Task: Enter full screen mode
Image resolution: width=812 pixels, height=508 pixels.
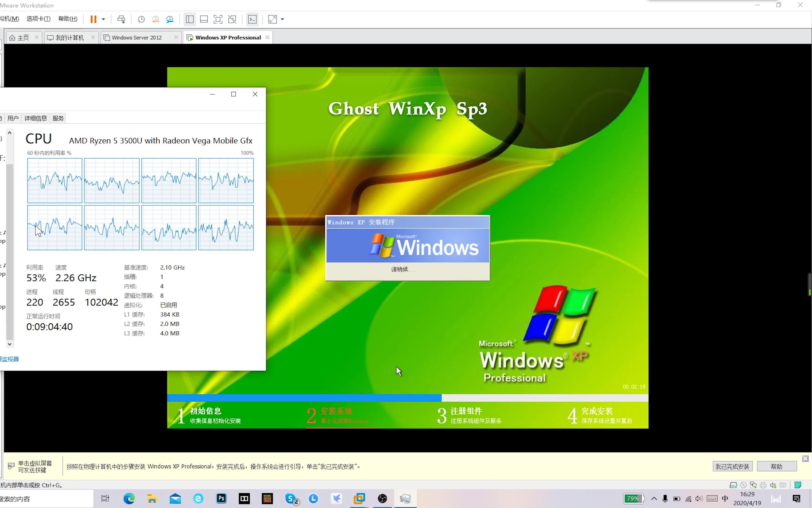Action: [x=218, y=19]
